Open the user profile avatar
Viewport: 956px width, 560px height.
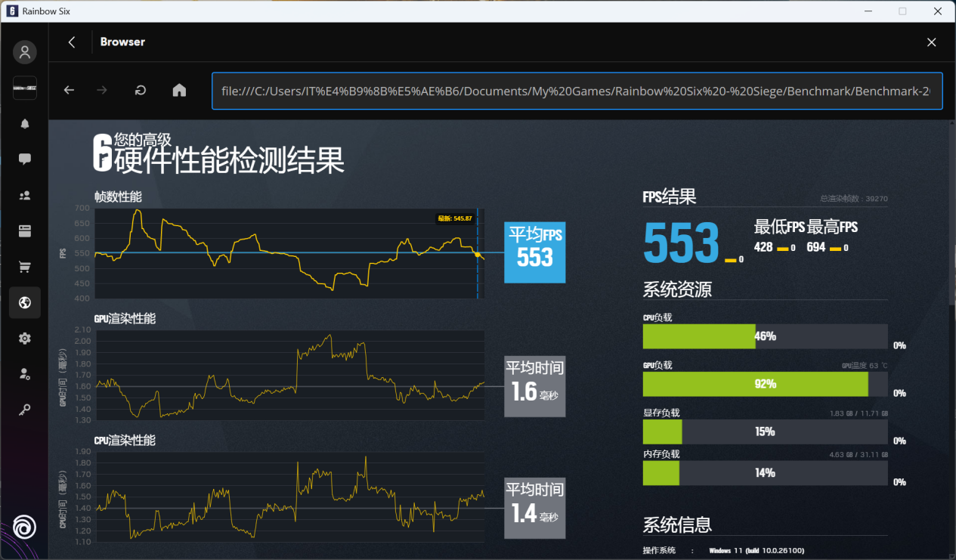coord(24,52)
